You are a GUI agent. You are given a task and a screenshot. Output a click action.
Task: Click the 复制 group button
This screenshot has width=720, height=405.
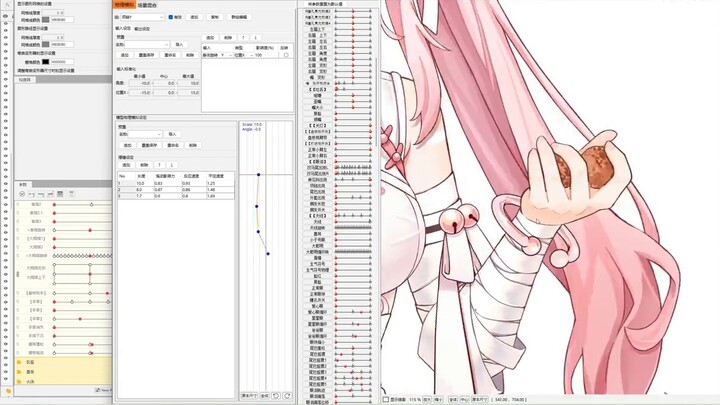214,17
